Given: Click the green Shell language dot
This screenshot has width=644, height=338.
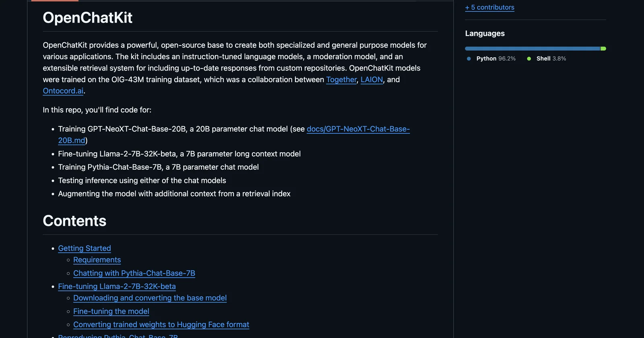Looking at the screenshot, I should point(529,59).
